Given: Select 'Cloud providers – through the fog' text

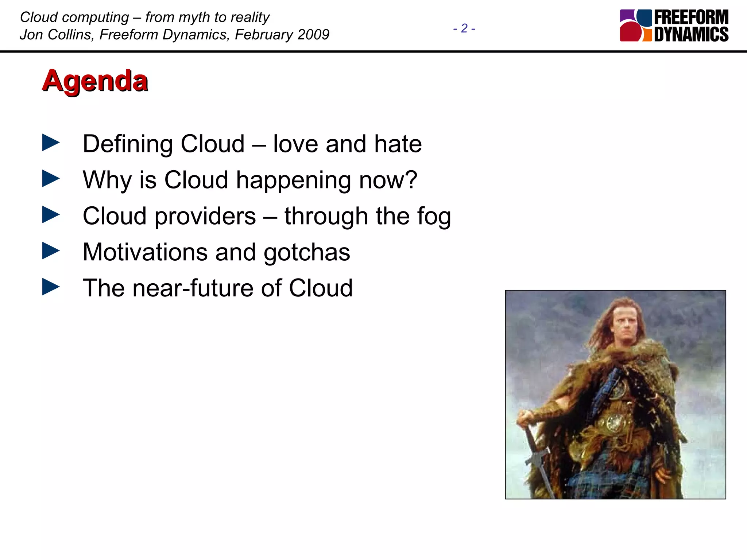Looking at the screenshot, I should (x=267, y=216).
